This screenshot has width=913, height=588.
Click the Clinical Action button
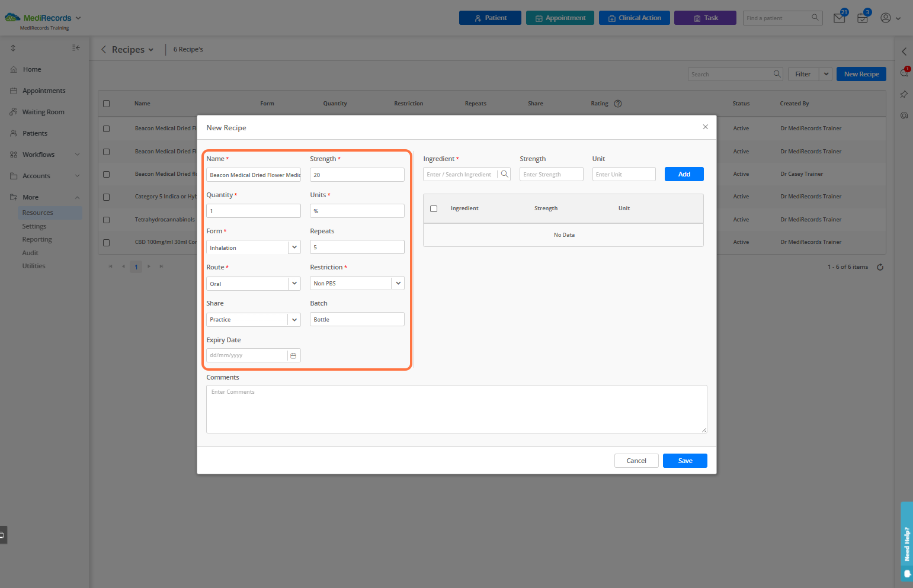click(x=635, y=18)
